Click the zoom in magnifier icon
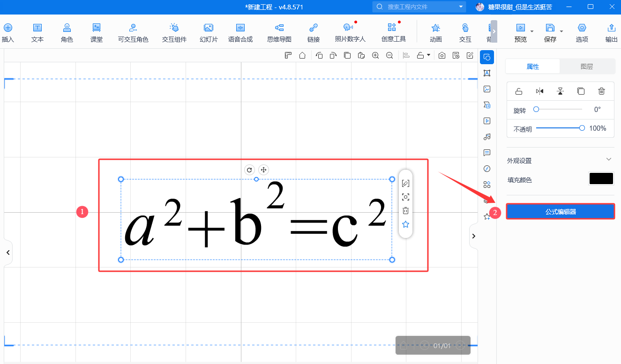 375,55
